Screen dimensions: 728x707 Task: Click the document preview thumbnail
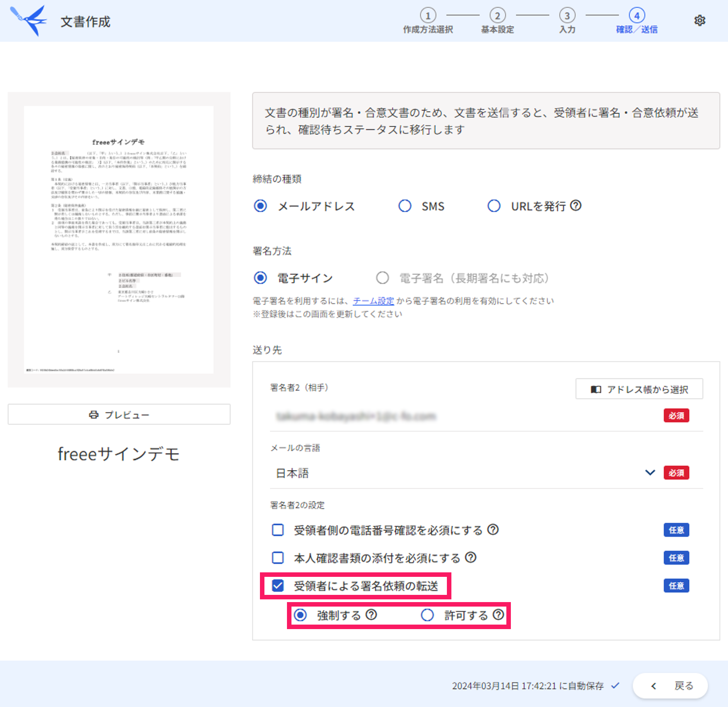pyautogui.click(x=119, y=240)
